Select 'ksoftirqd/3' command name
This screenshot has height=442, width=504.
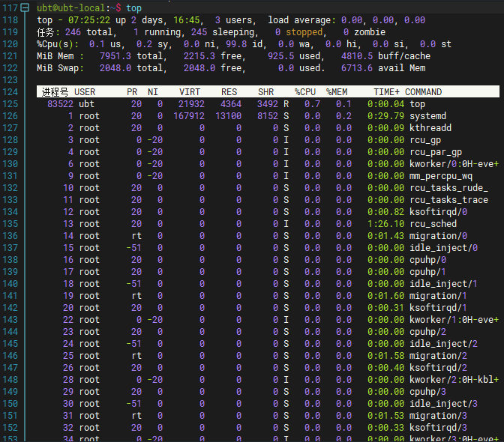pyautogui.click(x=439, y=428)
